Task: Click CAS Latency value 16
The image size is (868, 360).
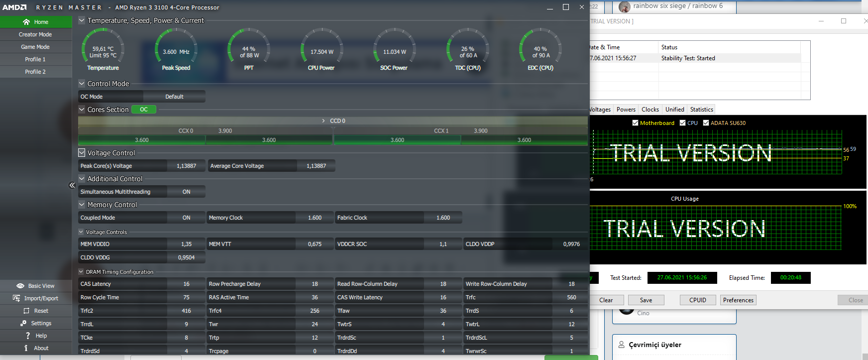Action: pyautogui.click(x=186, y=284)
